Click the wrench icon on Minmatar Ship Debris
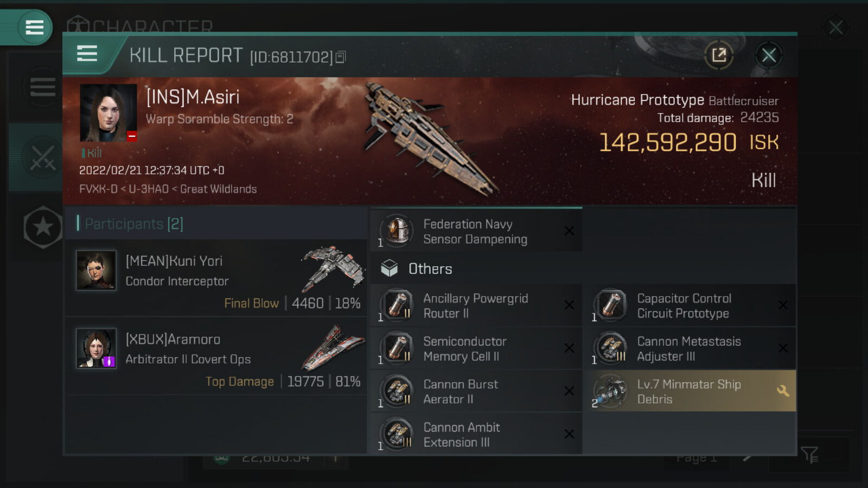 pyautogui.click(x=782, y=390)
